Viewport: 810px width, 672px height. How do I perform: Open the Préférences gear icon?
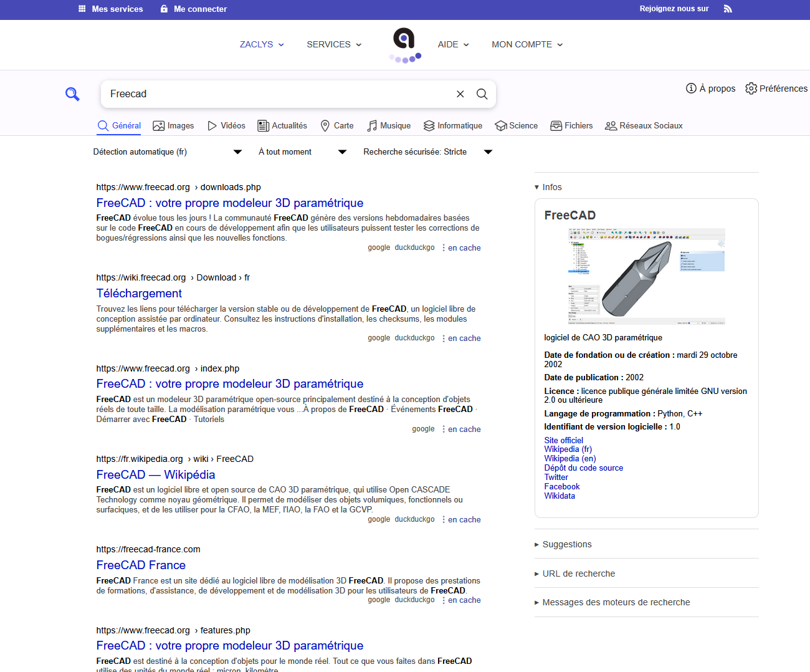point(751,89)
